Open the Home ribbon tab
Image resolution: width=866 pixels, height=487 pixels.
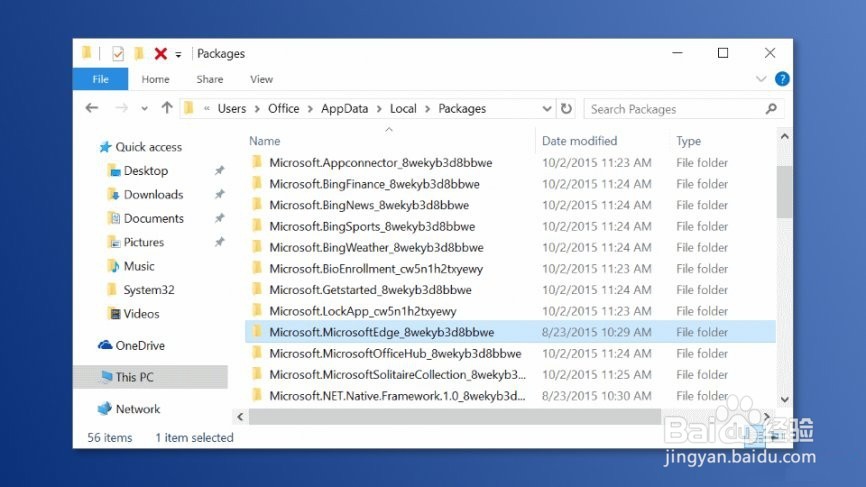click(x=155, y=79)
